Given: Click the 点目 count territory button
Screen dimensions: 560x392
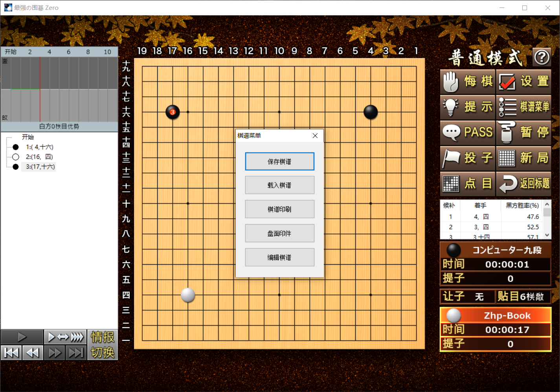Looking at the screenshot, I should point(468,184).
